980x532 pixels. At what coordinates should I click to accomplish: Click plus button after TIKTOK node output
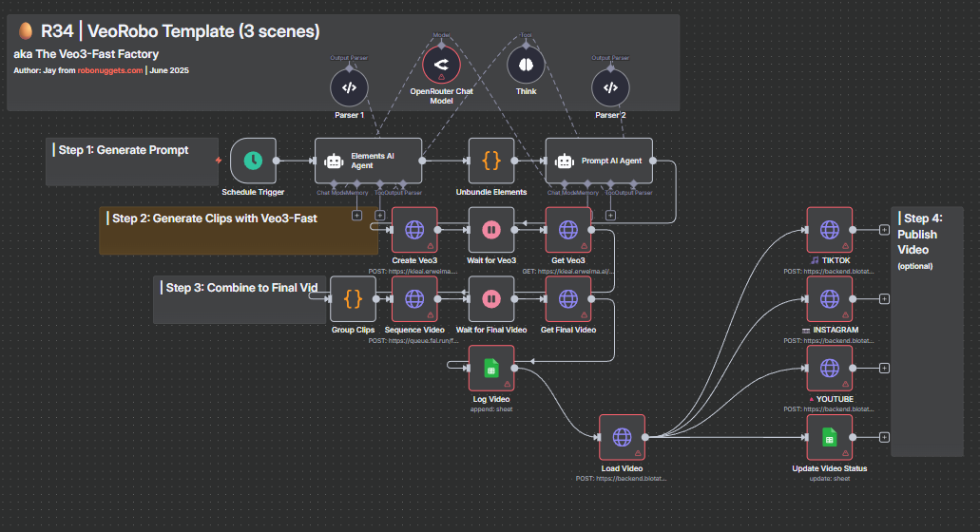tap(885, 230)
